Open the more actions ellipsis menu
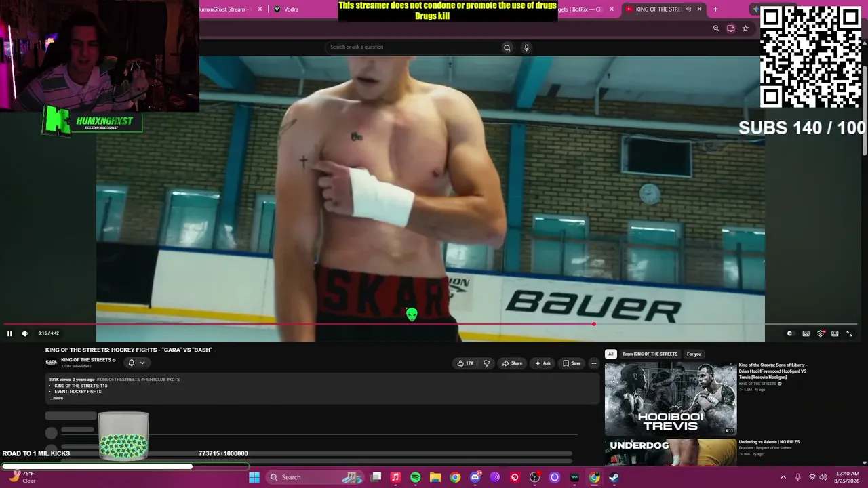The image size is (868, 488). coord(594,363)
